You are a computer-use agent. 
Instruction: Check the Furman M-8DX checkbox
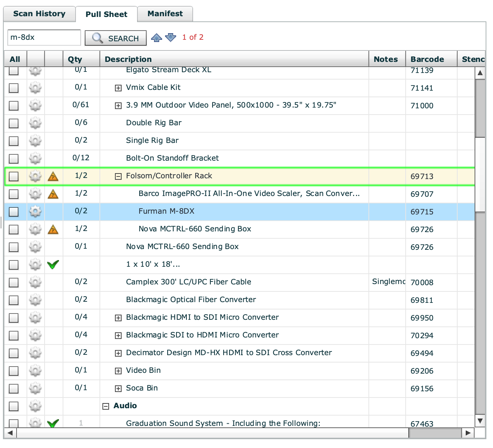click(x=14, y=212)
